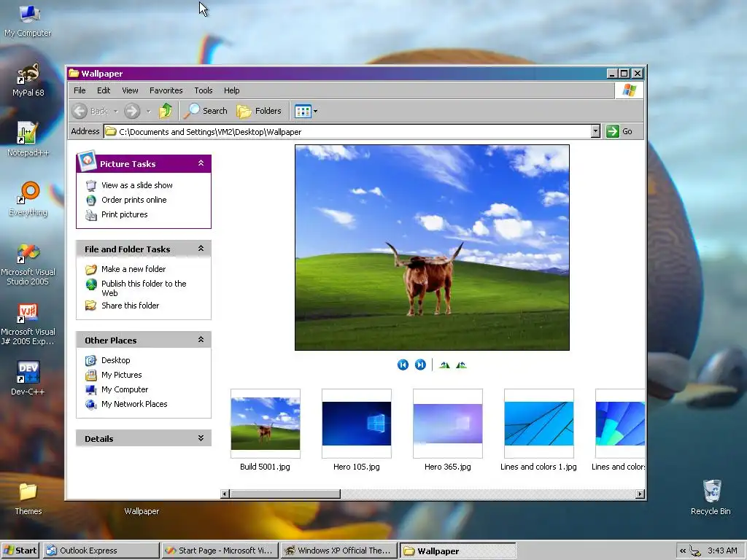747x560 pixels.
Task: Click the Themes desktop folder
Action: coord(28,499)
